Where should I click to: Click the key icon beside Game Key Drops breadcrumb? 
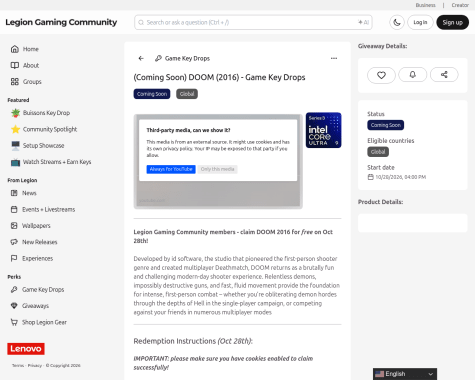pos(158,58)
